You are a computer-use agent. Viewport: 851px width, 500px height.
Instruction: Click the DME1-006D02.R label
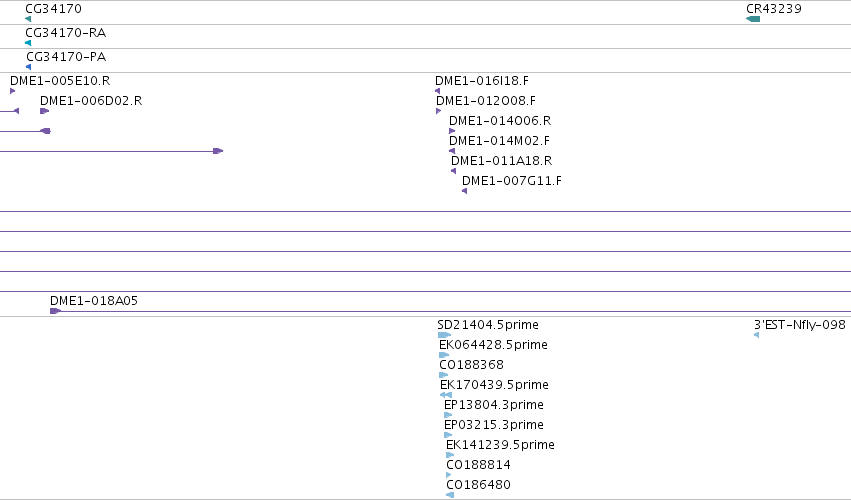point(91,101)
